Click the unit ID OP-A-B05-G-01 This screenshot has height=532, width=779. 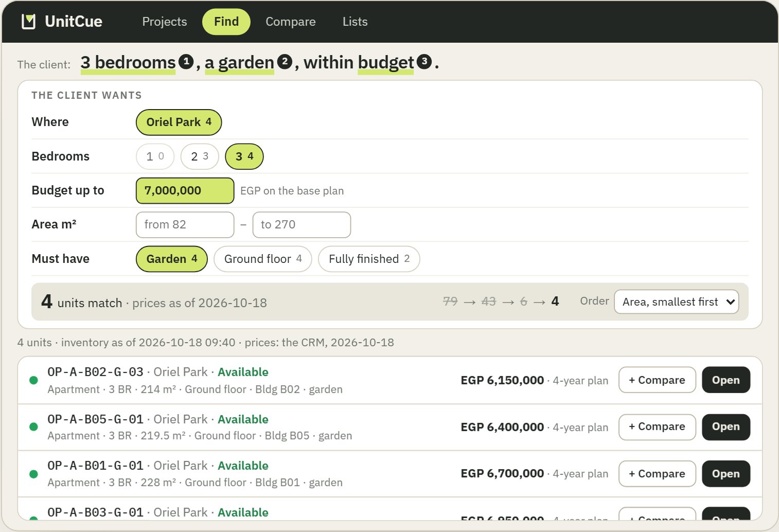point(95,419)
